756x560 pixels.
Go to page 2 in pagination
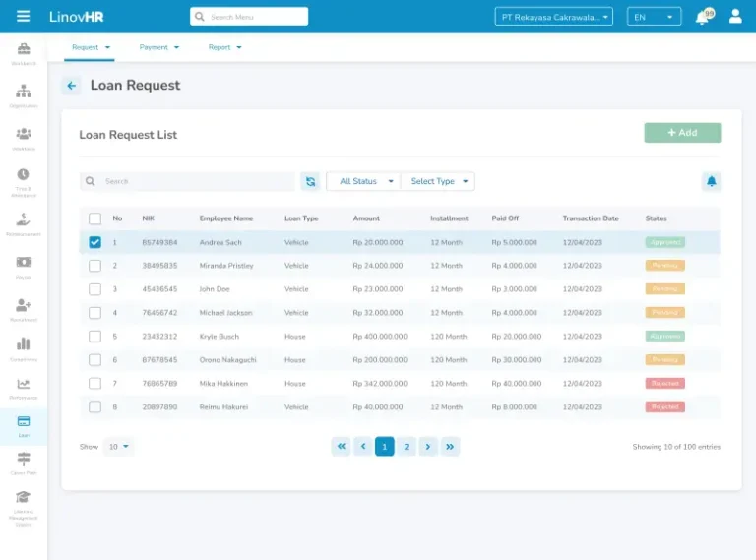(407, 447)
